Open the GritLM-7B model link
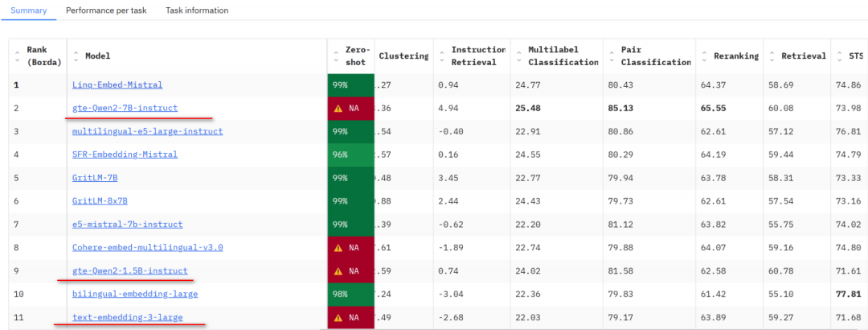The image size is (868, 330). [x=95, y=178]
